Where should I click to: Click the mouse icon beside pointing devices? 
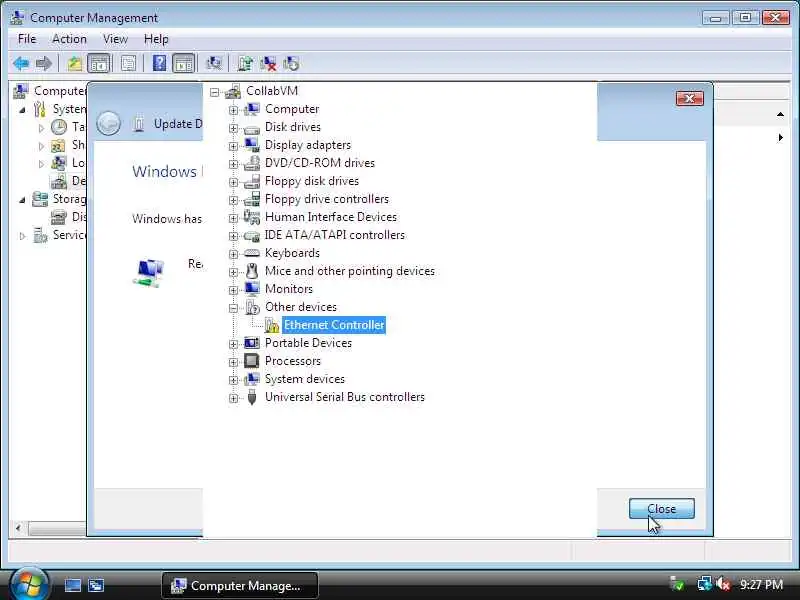click(x=252, y=271)
